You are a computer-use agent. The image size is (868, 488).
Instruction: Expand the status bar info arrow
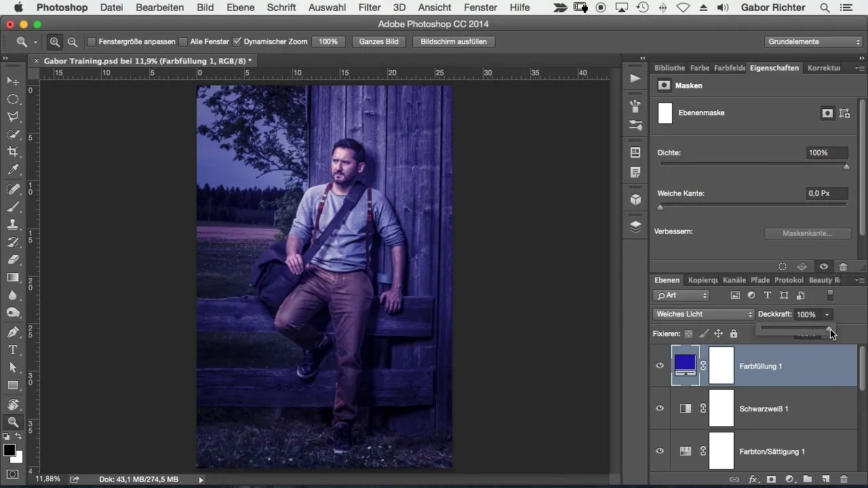click(201, 480)
